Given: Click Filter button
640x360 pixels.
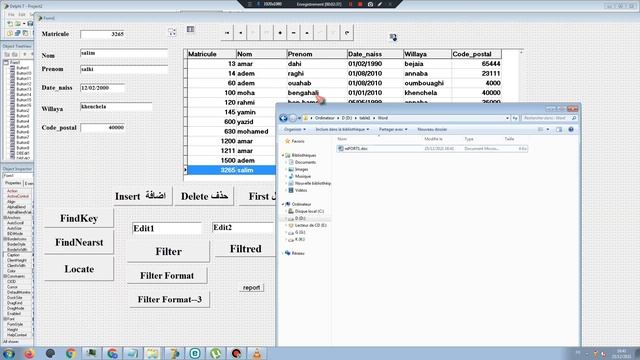Looking at the screenshot, I should click(168, 251).
